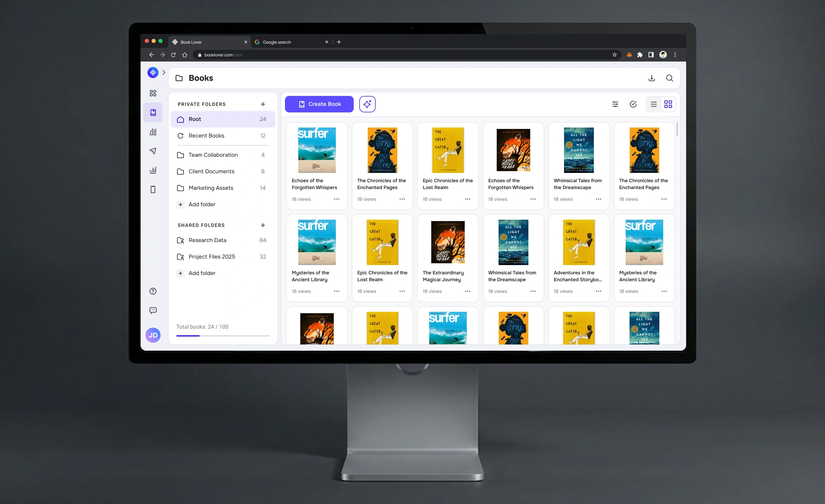The width and height of the screenshot is (825, 504).
Task: Open the paper-plane icon in left sidebar
Action: point(153,151)
